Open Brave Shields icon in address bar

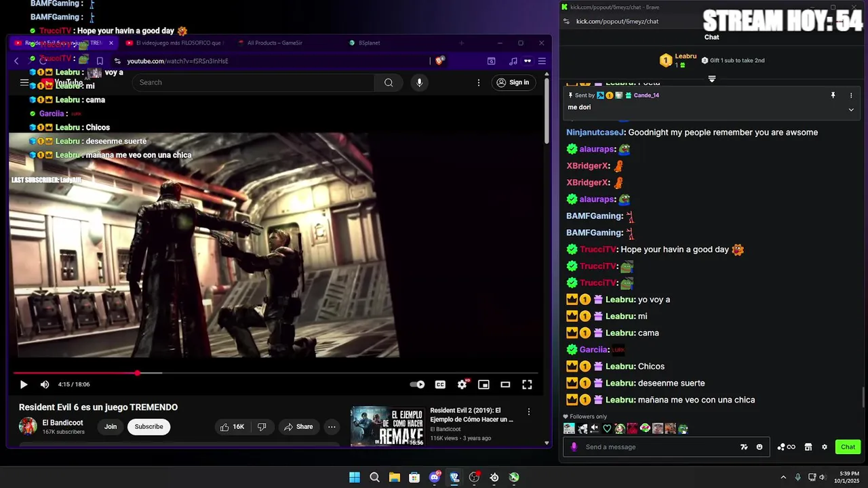[439, 61]
